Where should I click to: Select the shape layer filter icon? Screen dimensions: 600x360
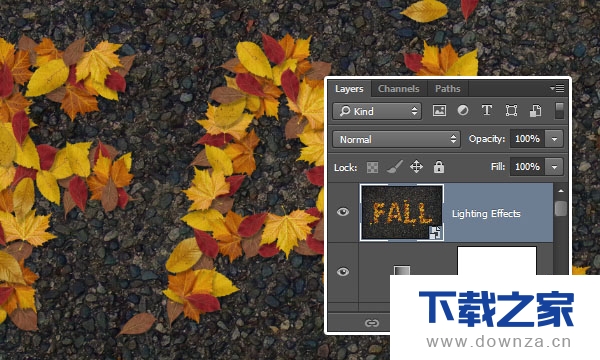point(511,111)
